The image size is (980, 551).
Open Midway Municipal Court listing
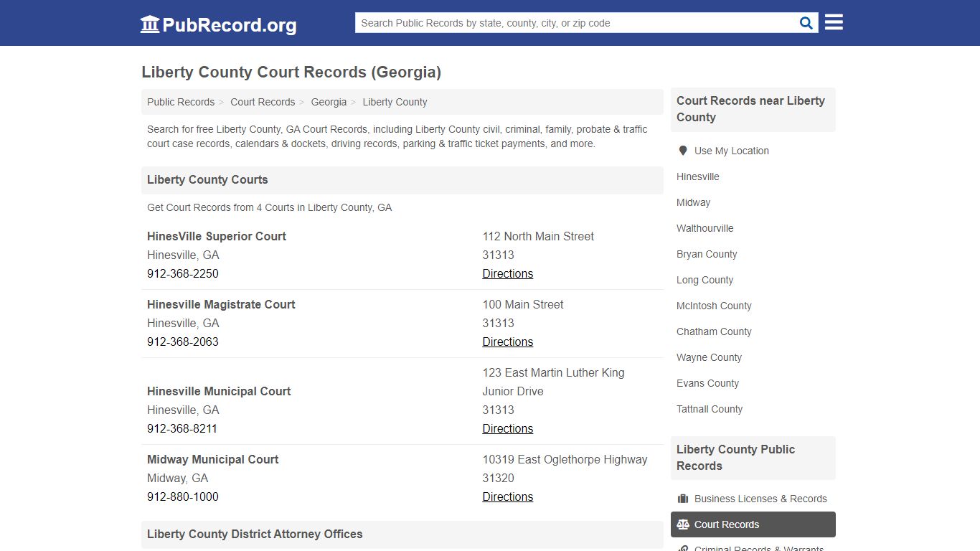[212, 459]
